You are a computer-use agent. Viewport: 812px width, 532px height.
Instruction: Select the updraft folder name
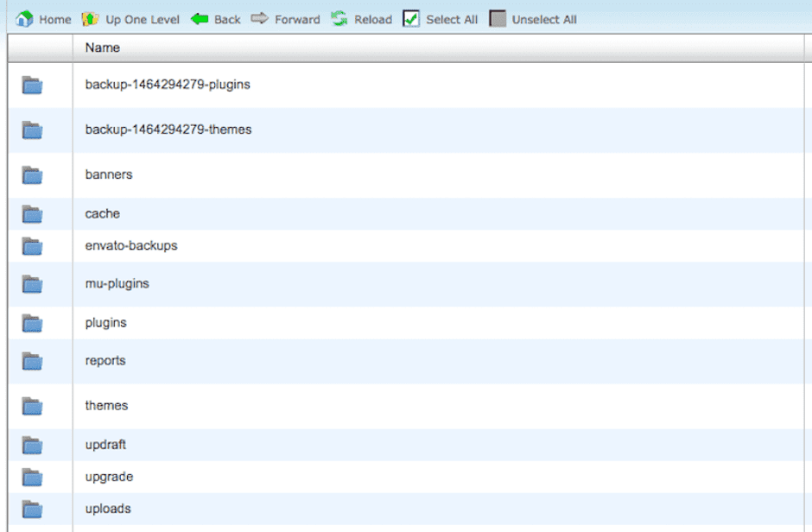coord(105,445)
